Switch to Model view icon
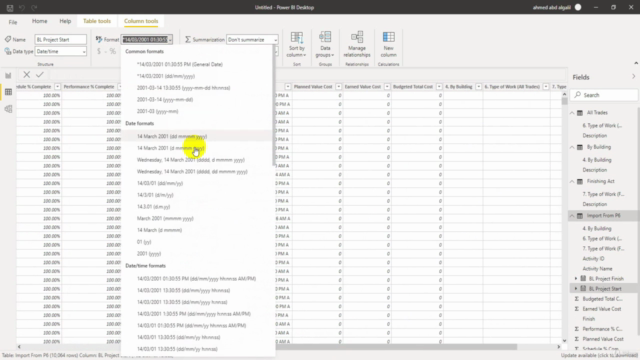This screenshot has width=640, height=360. tap(8, 109)
